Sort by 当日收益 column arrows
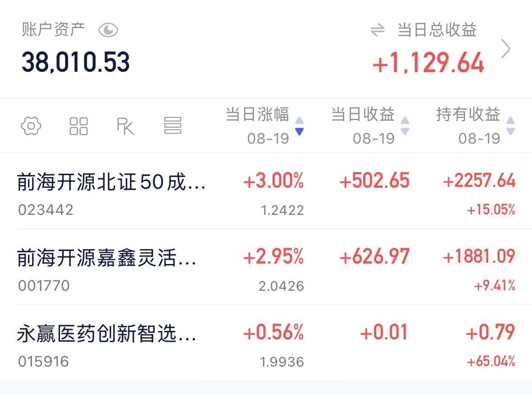 click(405, 126)
